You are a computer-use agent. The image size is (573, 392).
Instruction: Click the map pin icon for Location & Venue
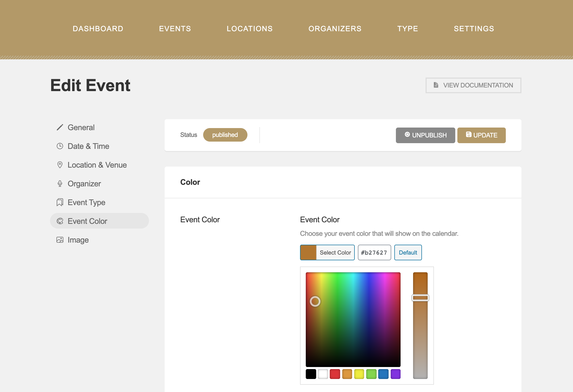click(x=60, y=165)
